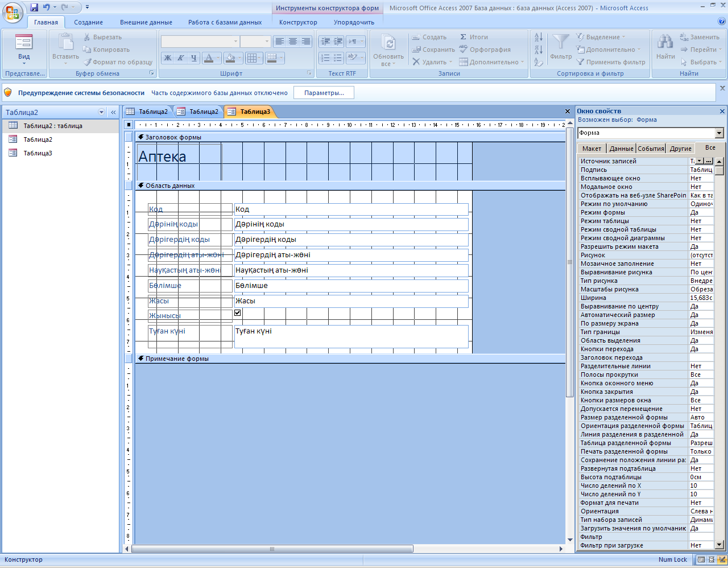Open the Данные tab in property sheet
Screen dimensions: 728x568
click(x=621, y=149)
